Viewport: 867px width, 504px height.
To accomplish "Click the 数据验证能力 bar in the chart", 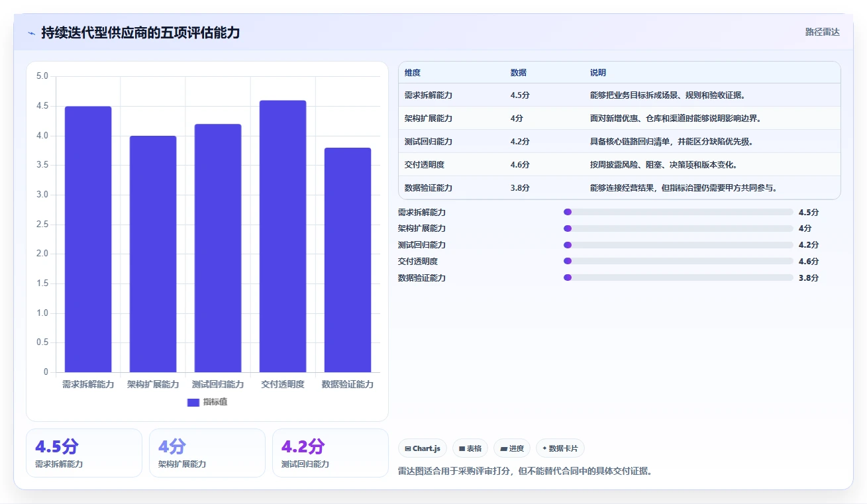I will (348, 260).
